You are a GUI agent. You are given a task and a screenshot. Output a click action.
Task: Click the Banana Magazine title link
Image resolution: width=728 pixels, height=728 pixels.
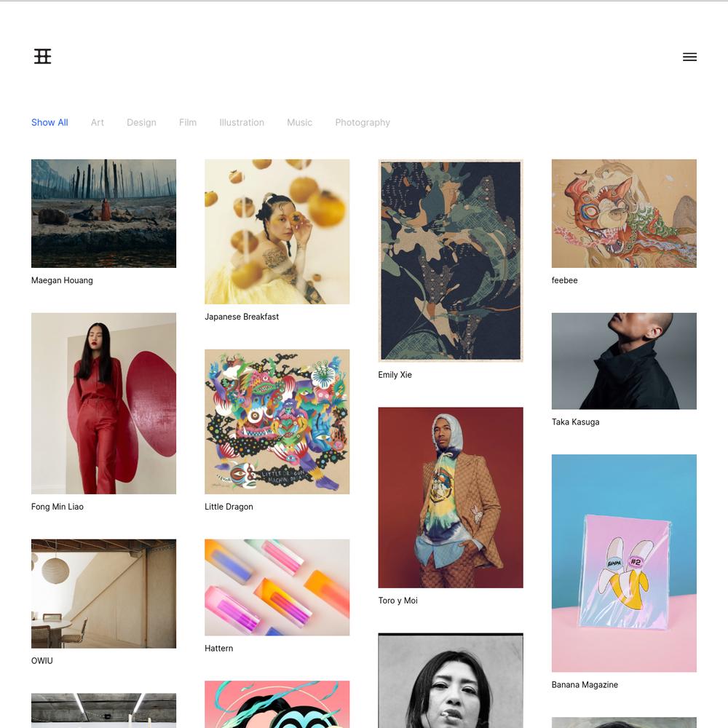click(x=585, y=685)
